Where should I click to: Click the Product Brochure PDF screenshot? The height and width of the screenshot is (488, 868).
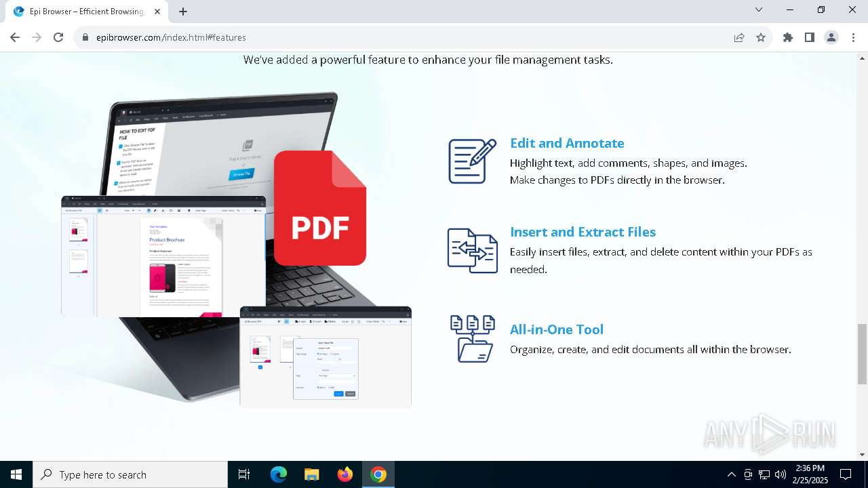(163, 256)
